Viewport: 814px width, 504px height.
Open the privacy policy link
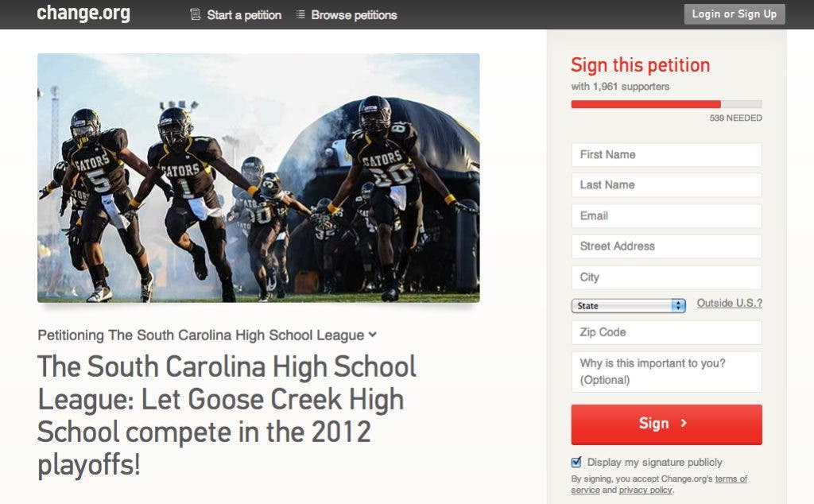point(645,490)
